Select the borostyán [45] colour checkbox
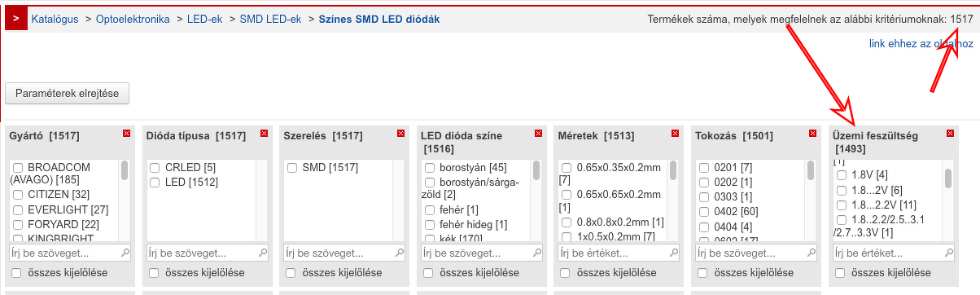This screenshot has height=295, width=980. (429, 167)
